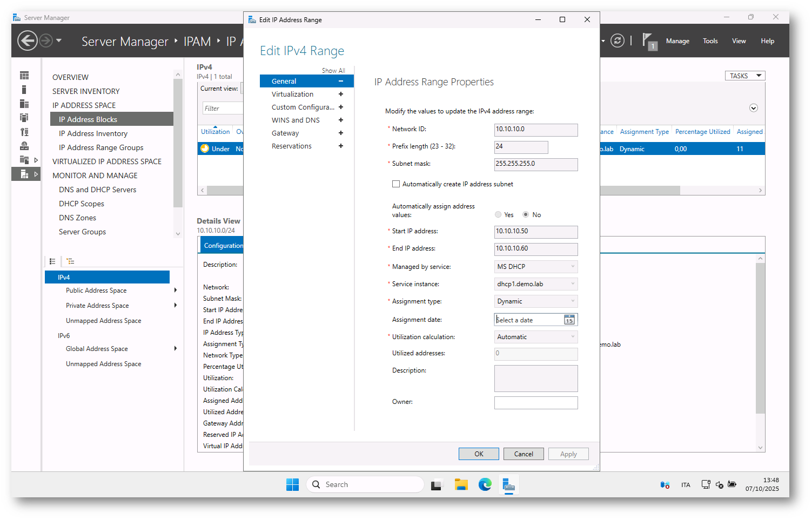This screenshot has width=812, height=520.
Task: Open the Tools menu
Action: [x=710, y=41]
